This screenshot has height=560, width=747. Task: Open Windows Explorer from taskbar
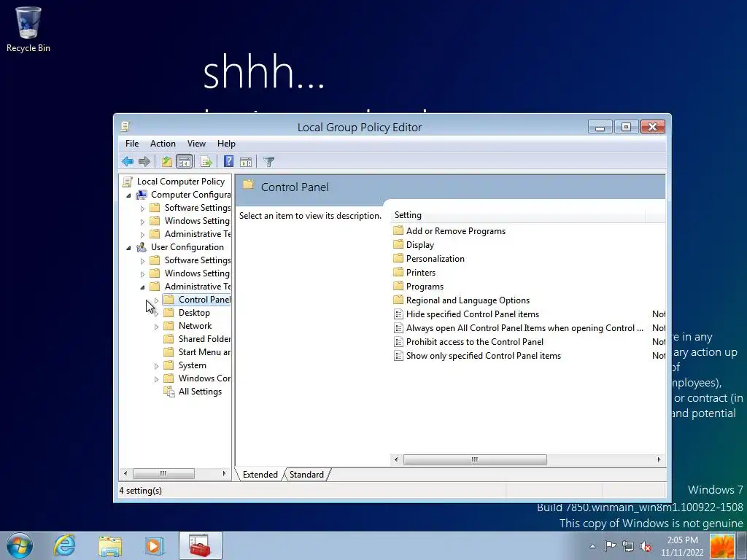pyautogui.click(x=110, y=546)
